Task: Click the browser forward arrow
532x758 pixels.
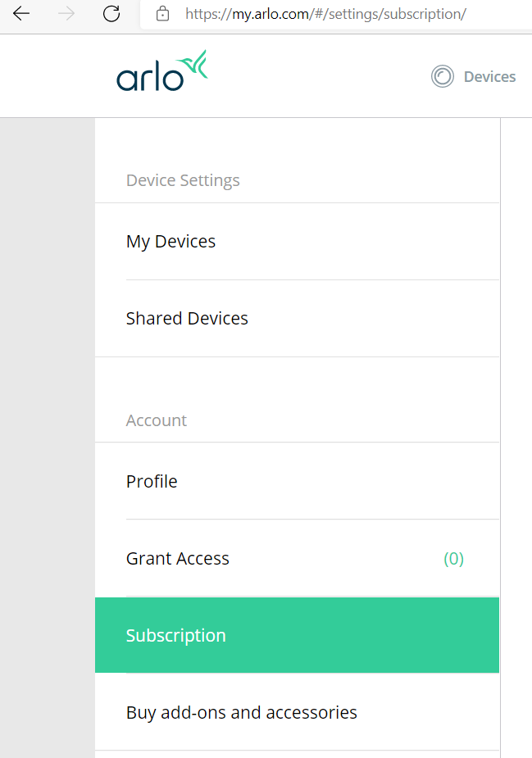Action: coord(67,14)
